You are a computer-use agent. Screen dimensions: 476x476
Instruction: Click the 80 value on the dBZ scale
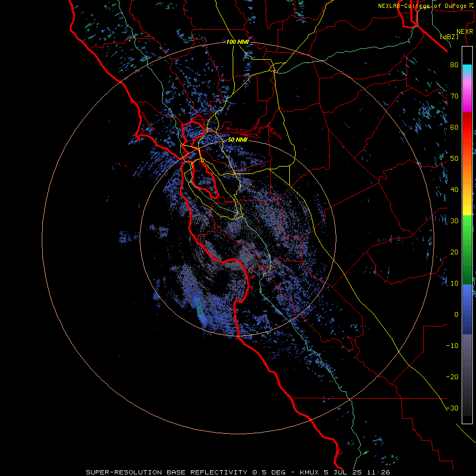[454, 65]
